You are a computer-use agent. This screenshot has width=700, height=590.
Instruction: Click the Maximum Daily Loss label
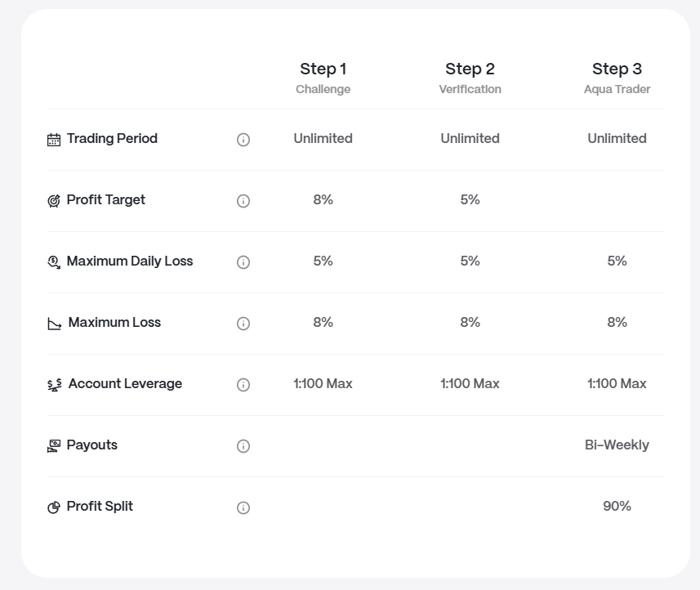tap(130, 261)
